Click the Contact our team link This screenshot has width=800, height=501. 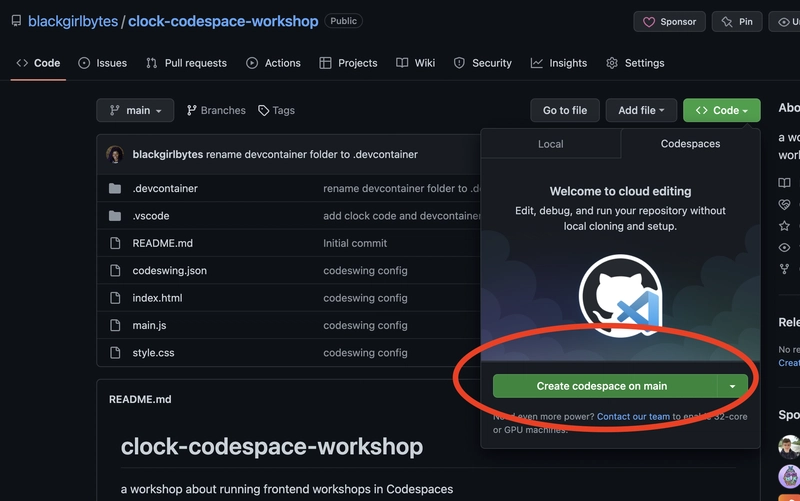(633, 416)
